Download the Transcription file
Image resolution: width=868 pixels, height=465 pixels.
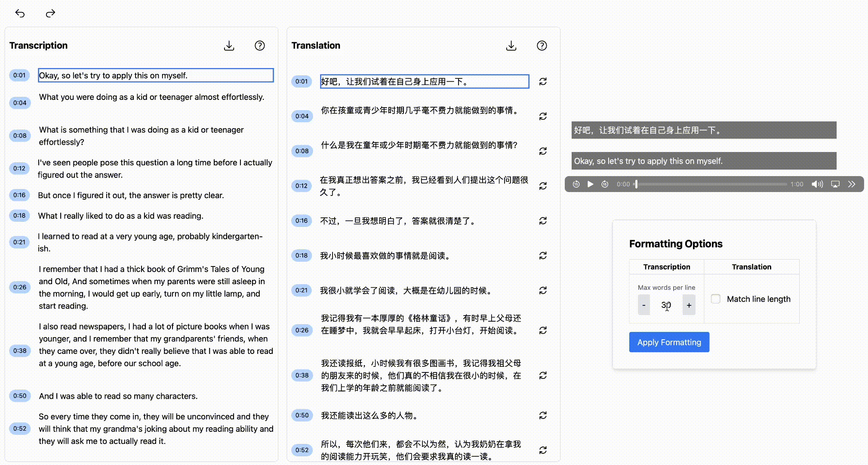tap(229, 46)
